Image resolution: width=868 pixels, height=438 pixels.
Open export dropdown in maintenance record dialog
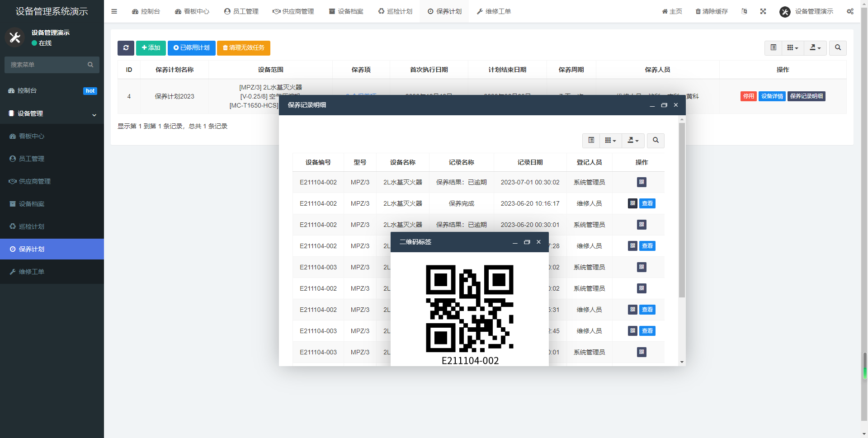click(x=633, y=141)
